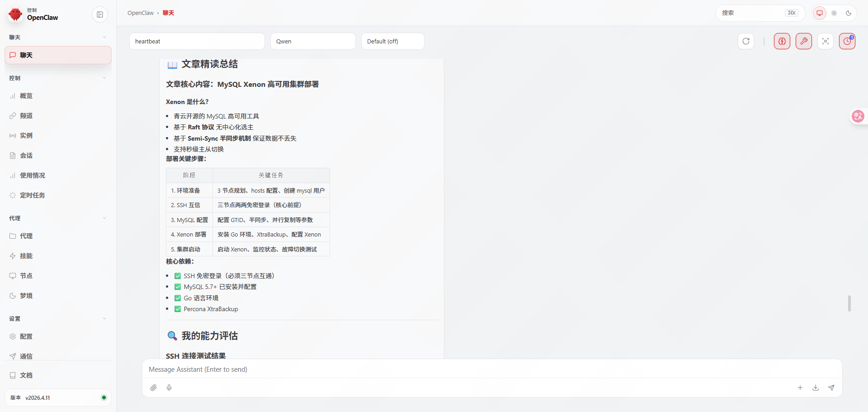Send message with paper plane icon

point(831,388)
